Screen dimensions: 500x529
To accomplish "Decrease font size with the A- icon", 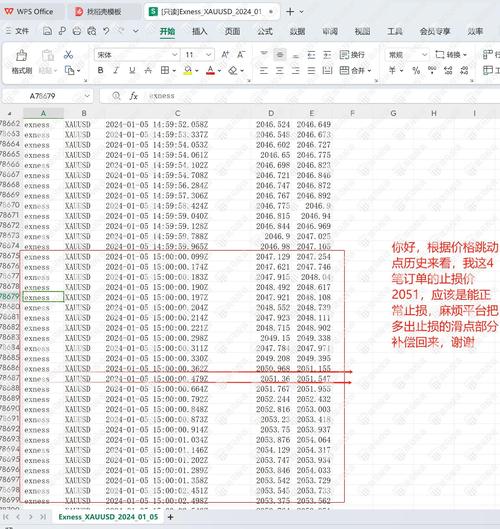I will coord(241,55).
